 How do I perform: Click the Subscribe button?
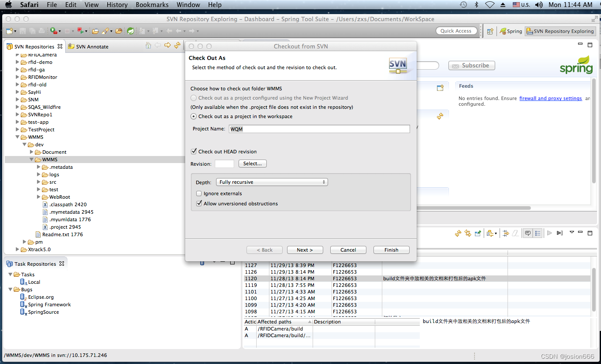point(471,65)
